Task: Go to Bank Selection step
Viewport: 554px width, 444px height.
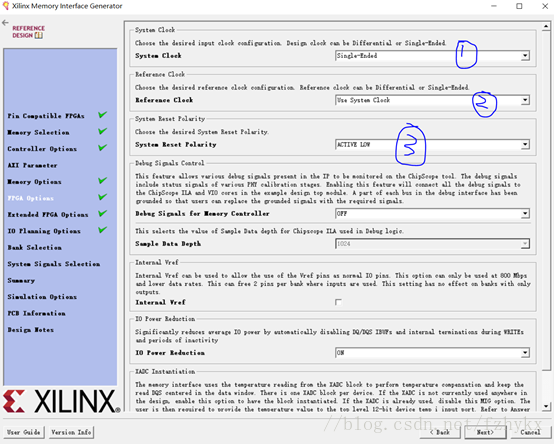Action: 34,248
